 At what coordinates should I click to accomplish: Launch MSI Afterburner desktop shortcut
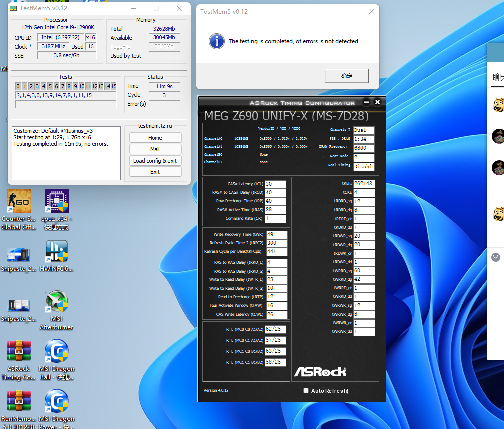[x=56, y=310]
